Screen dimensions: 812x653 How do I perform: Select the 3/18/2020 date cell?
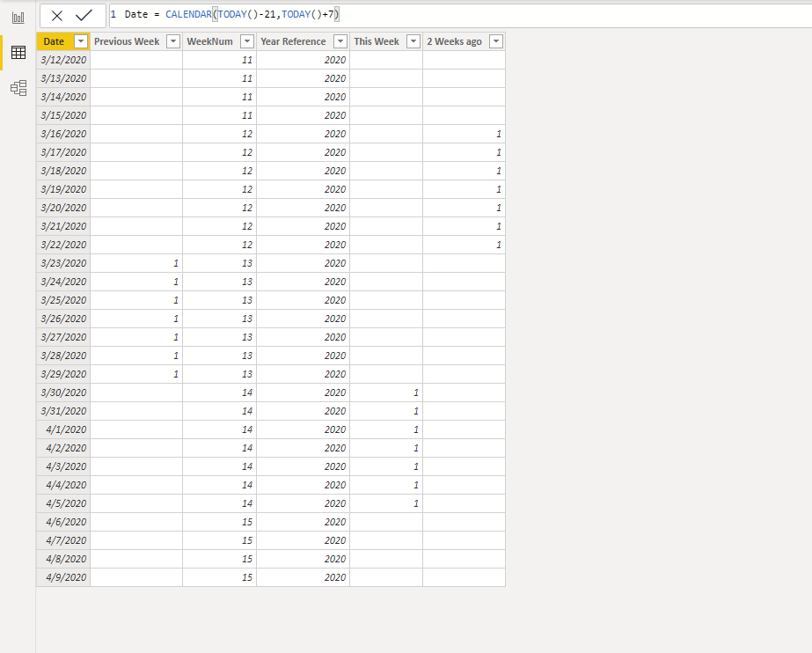click(63, 171)
